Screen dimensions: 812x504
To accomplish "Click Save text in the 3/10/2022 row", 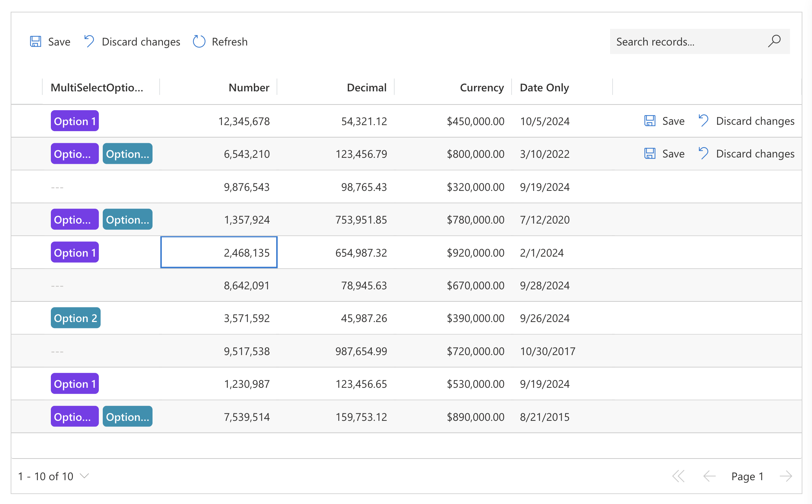I will click(673, 154).
